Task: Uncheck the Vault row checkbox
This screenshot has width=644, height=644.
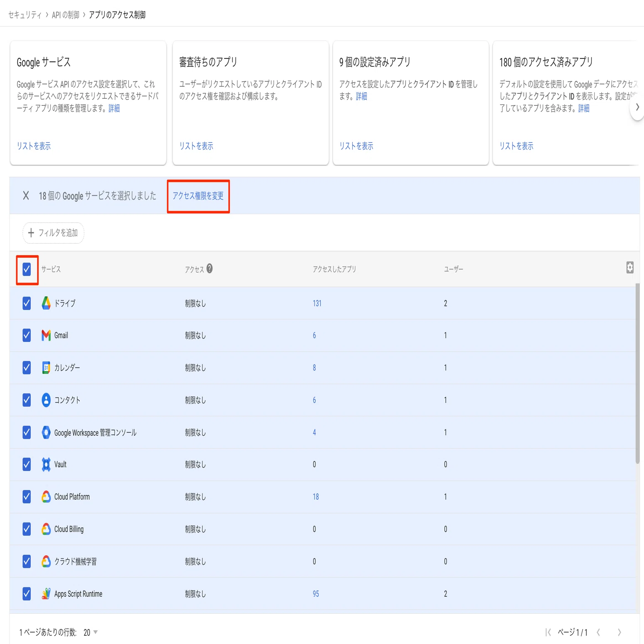Action: pyautogui.click(x=27, y=464)
